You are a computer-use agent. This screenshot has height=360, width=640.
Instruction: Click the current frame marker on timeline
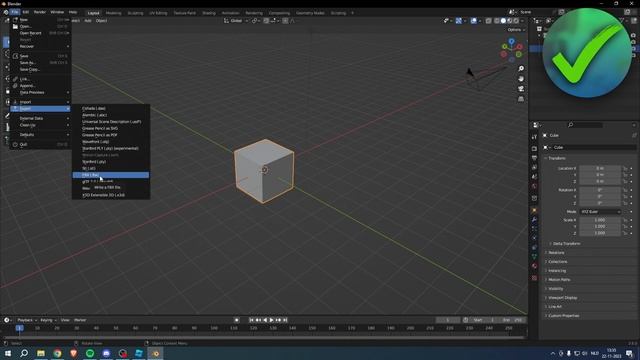point(19,328)
